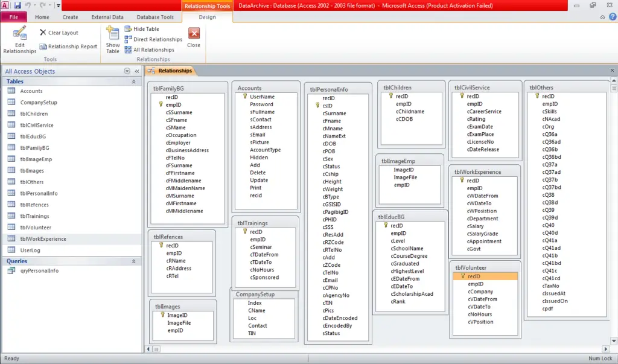Open Microsoft Access Help
The width and height of the screenshot is (618, 364).
click(613, 16)
